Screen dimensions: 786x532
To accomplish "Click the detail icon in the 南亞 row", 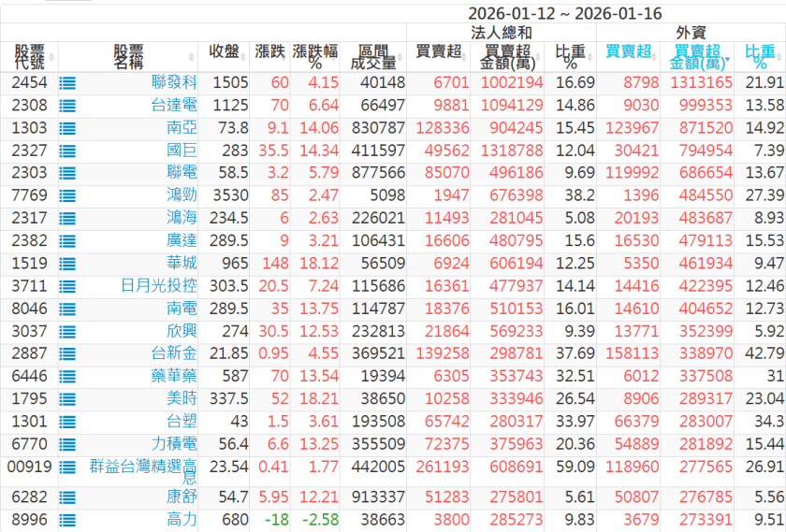I will [x=67, y=128].
